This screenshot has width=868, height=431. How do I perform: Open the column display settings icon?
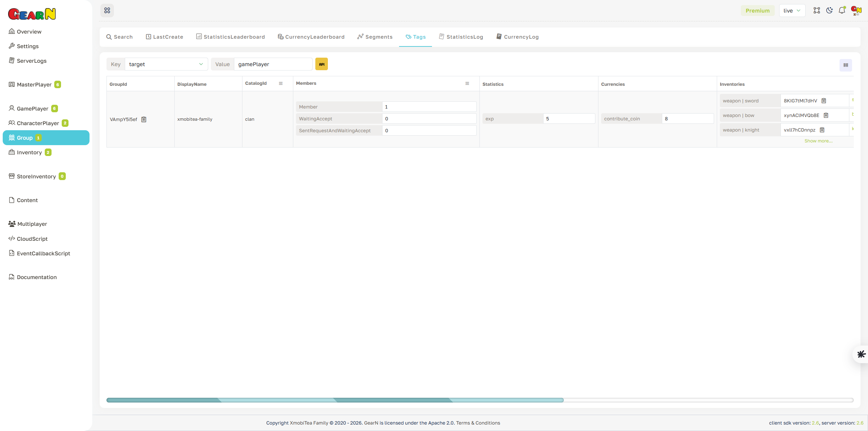point(845,65)
